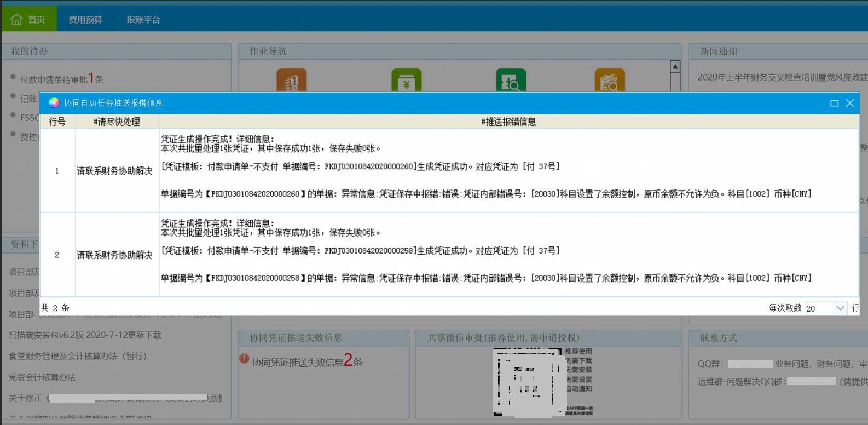Switch to the 报账平台 tab
This screenshot has width=868, height=425.
coord(143,20)
